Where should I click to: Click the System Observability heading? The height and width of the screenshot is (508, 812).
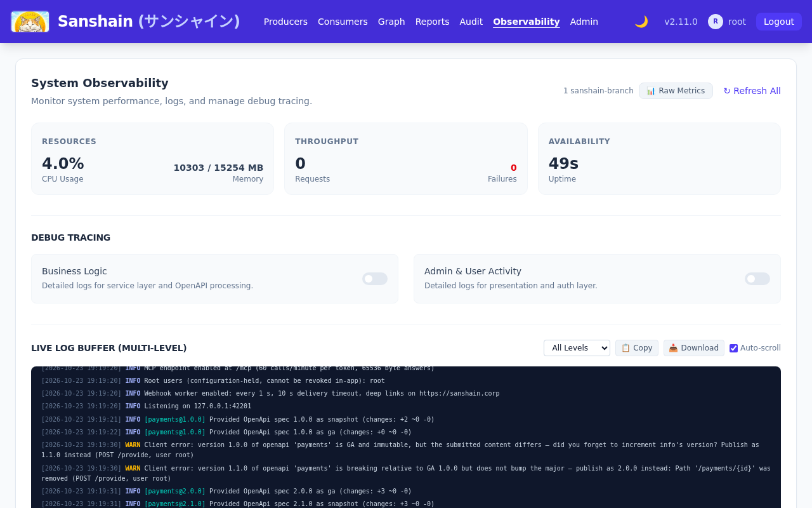coord(100,83)
